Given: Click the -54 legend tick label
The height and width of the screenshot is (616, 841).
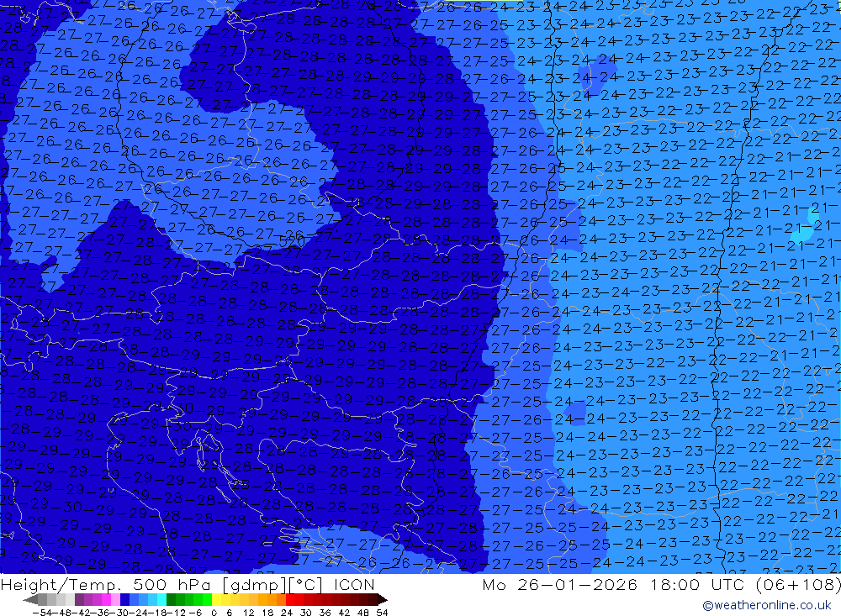Looking at the screenshot, I should (42, 613).
